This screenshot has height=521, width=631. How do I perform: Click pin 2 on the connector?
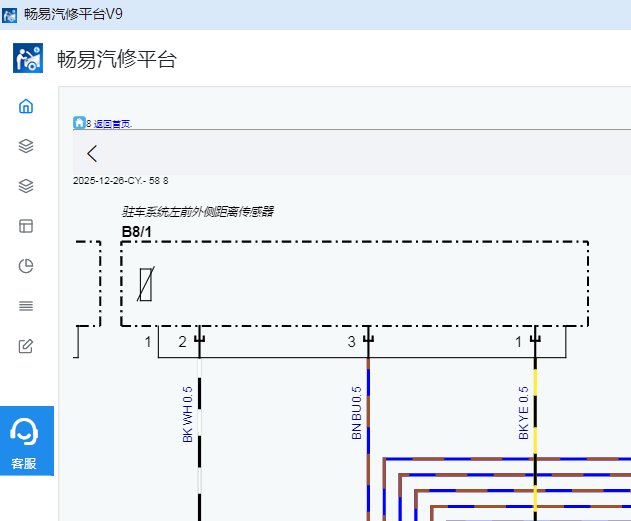[182, 342]
